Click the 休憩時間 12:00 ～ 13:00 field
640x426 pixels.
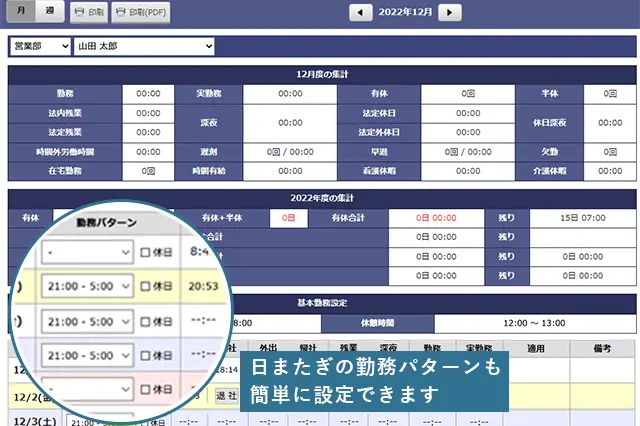(x=535, y=323)
